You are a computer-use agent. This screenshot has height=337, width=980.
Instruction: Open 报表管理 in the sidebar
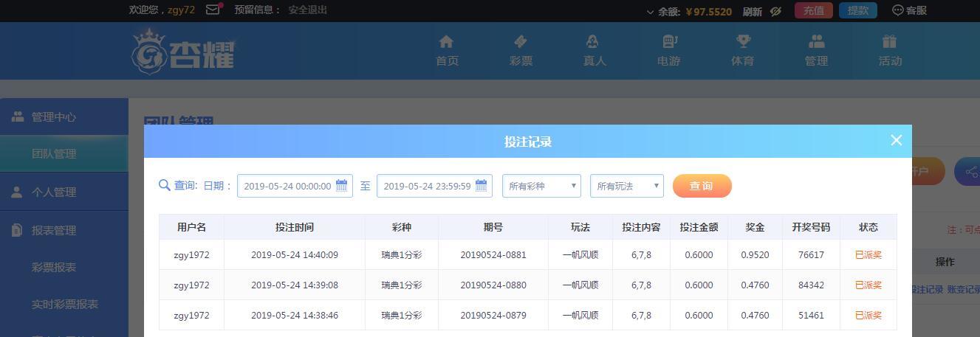click(64, 230)
